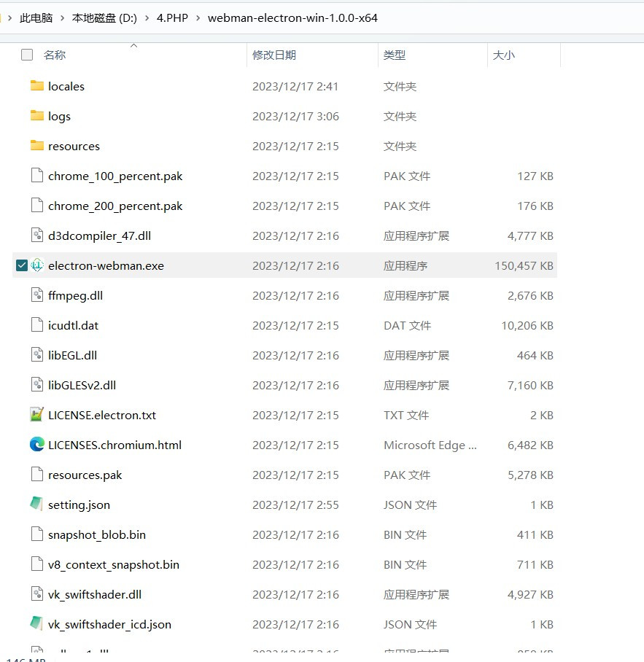Select vk_swiftshader_icd.json file name

(x=110, y=624)
